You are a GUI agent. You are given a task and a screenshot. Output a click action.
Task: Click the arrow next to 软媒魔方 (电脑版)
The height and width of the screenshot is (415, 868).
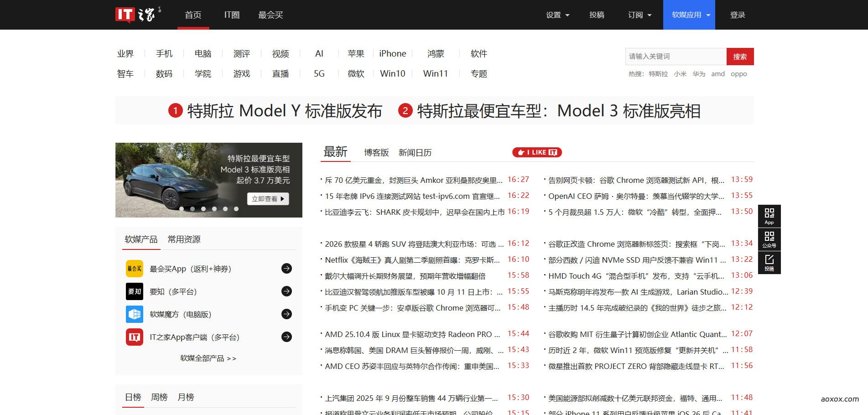286,314
